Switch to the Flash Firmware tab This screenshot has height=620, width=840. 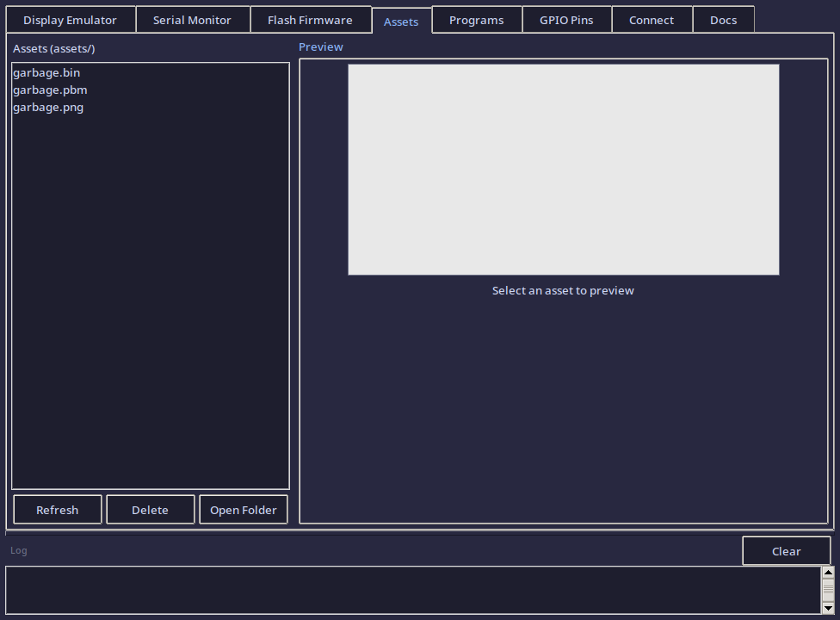pos(310,19)
